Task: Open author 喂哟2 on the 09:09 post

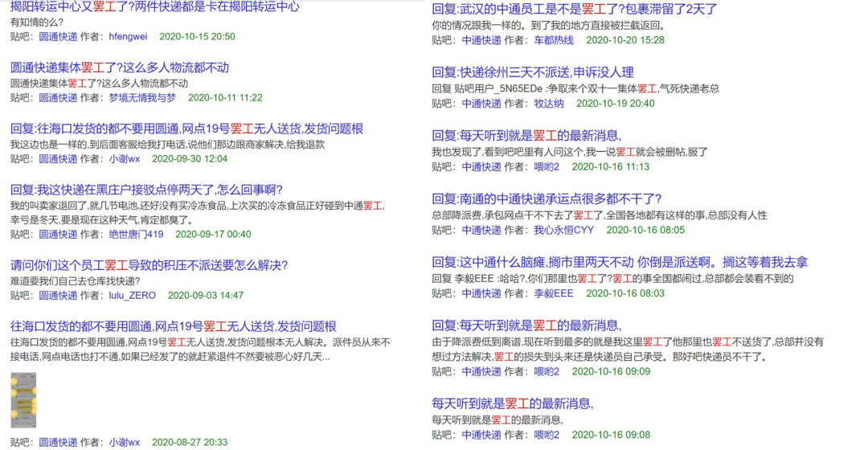Action: (x=547, y=371)
